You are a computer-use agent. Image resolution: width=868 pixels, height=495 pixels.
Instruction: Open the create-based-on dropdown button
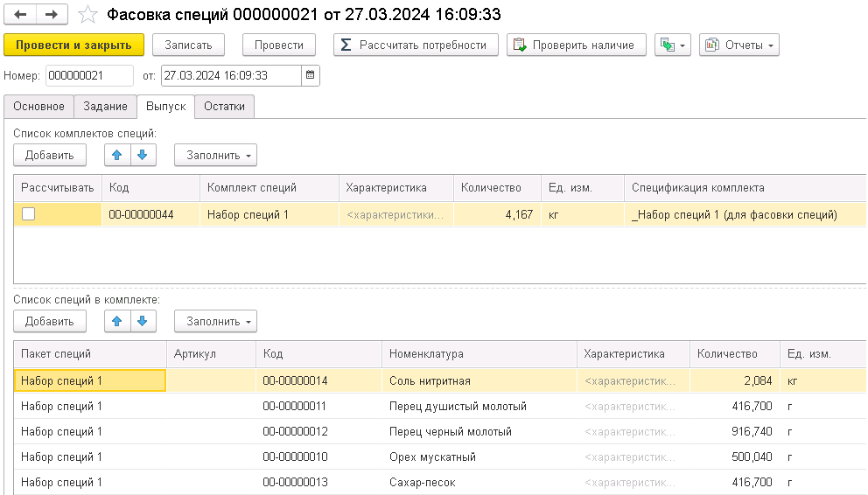672,45
